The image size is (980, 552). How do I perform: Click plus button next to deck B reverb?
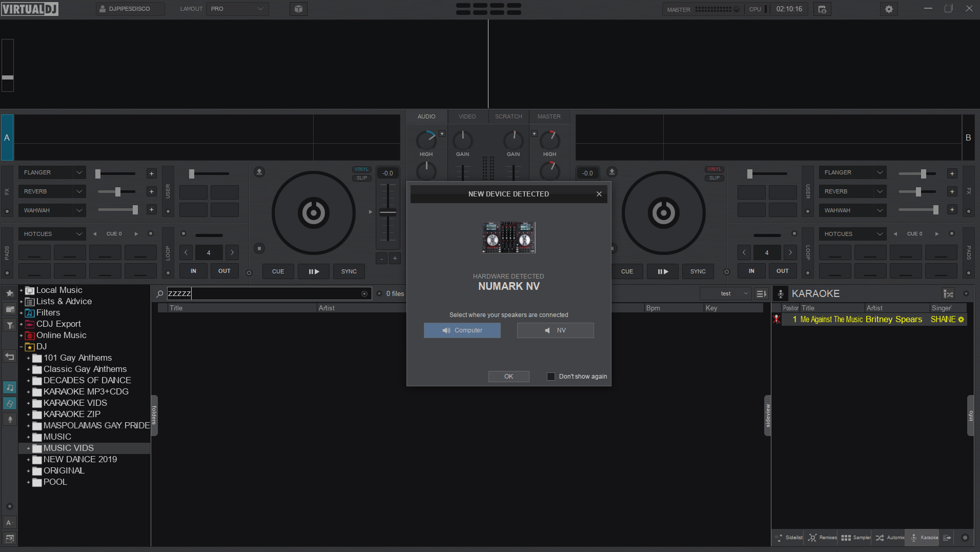point(952,191)
